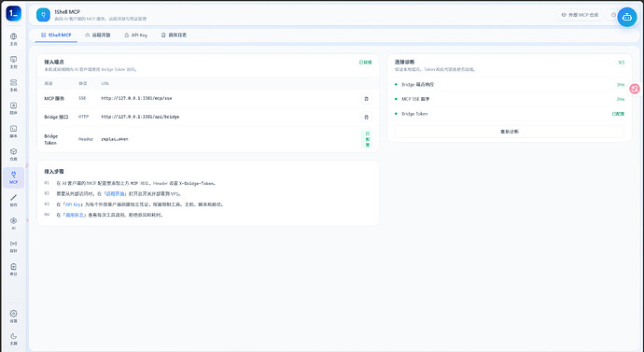
Task: Click step 01 instruction mentioning X-Bridge-Token
Action: pos(135,184)
